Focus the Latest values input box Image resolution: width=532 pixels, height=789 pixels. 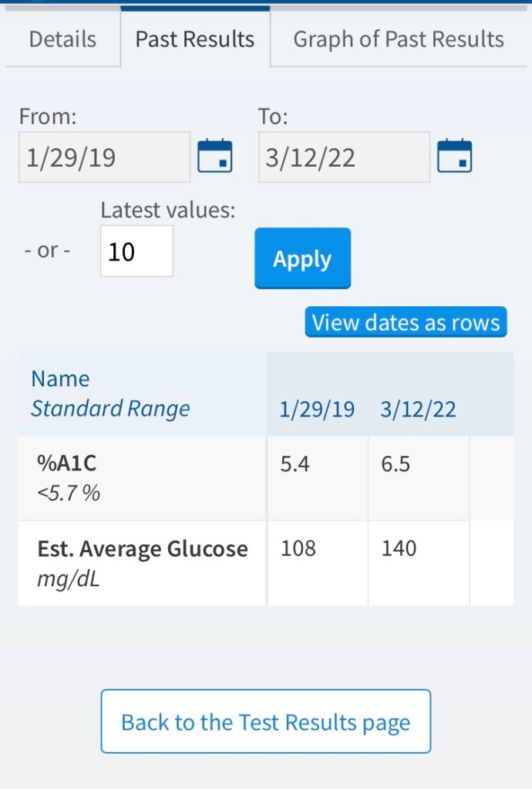136,251
